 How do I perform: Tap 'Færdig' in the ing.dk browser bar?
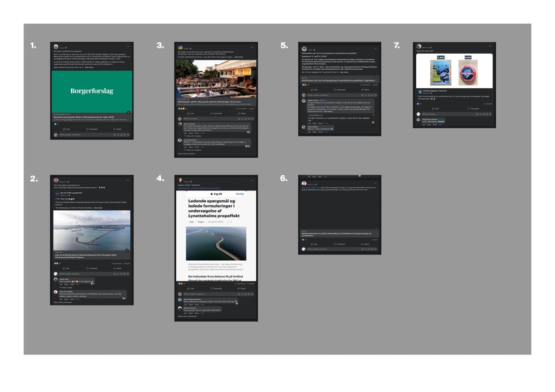(240, 194)
